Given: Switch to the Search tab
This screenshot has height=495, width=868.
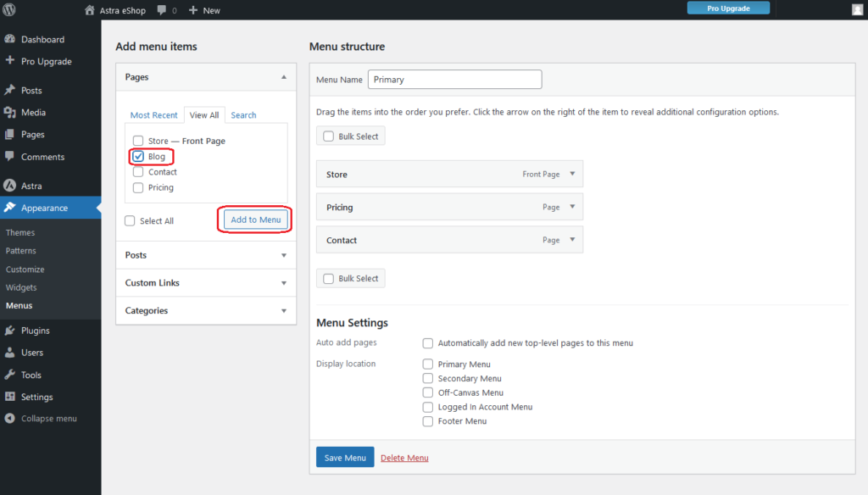Looking at the screenshot, I should pyautogui.click(x=243, y=115).
